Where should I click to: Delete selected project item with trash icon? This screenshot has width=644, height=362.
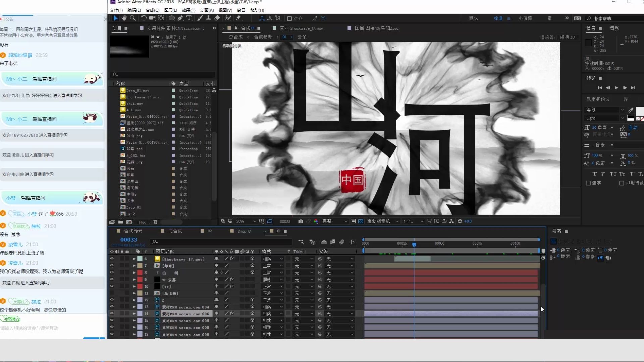pos(155,222)
